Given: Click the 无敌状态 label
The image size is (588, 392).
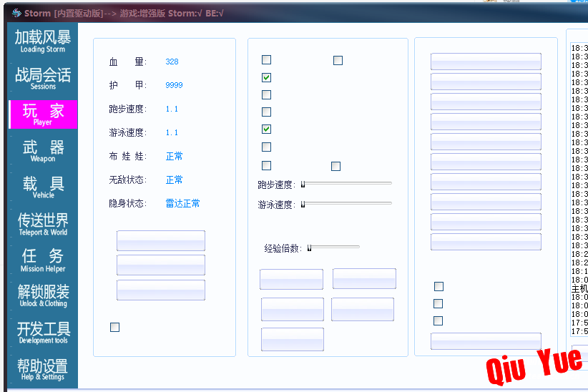Looking at the screenshot, I should pos(127,180).
